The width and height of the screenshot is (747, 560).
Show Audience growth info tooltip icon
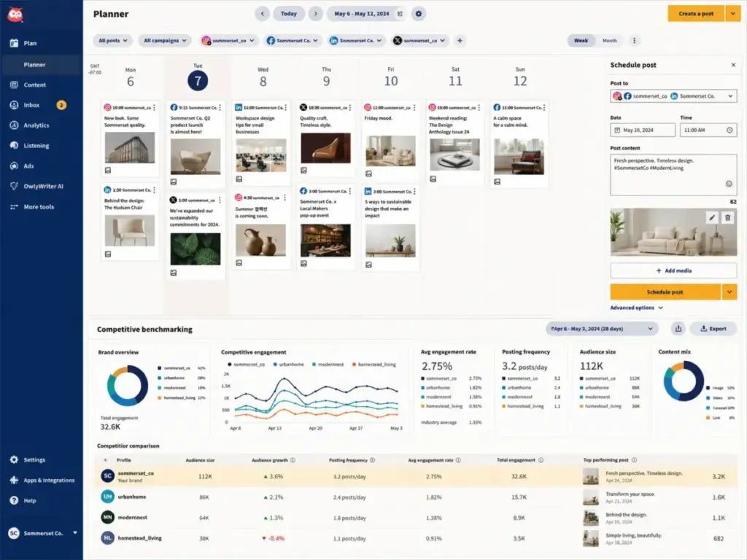293,461
